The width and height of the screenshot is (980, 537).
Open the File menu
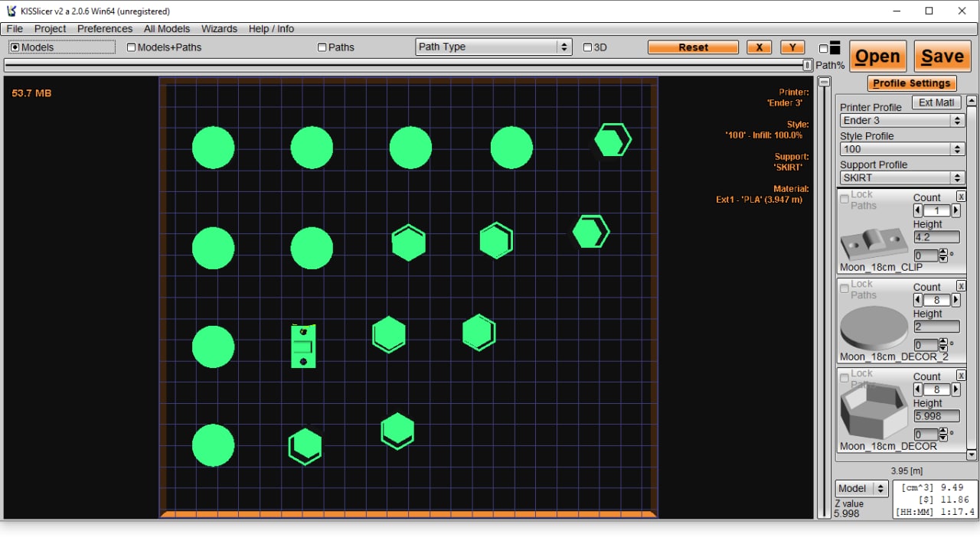coord(15,28)
